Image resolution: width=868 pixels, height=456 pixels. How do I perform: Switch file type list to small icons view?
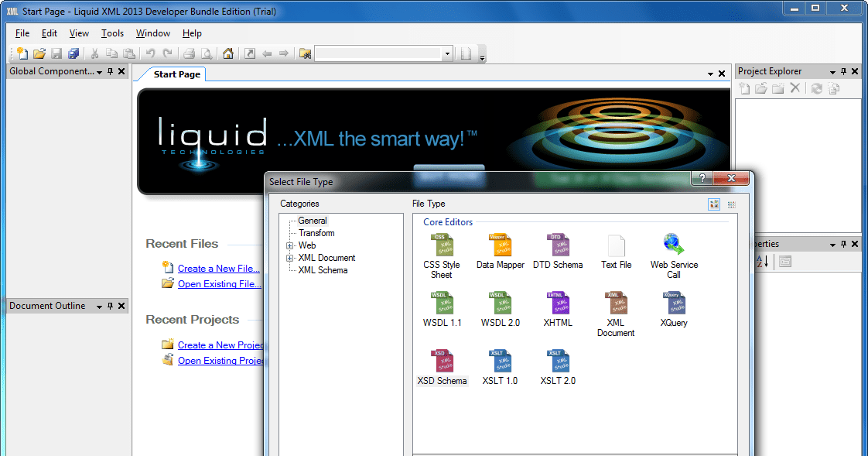click(x=731, y=204)
